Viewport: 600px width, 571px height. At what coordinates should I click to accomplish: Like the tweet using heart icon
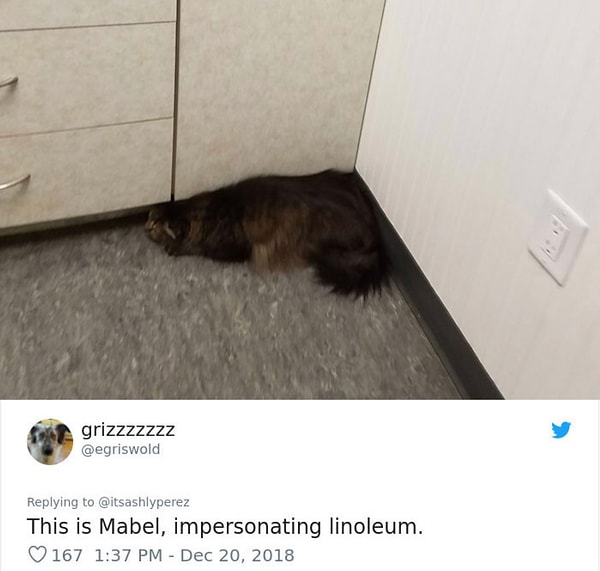point(38,555)
